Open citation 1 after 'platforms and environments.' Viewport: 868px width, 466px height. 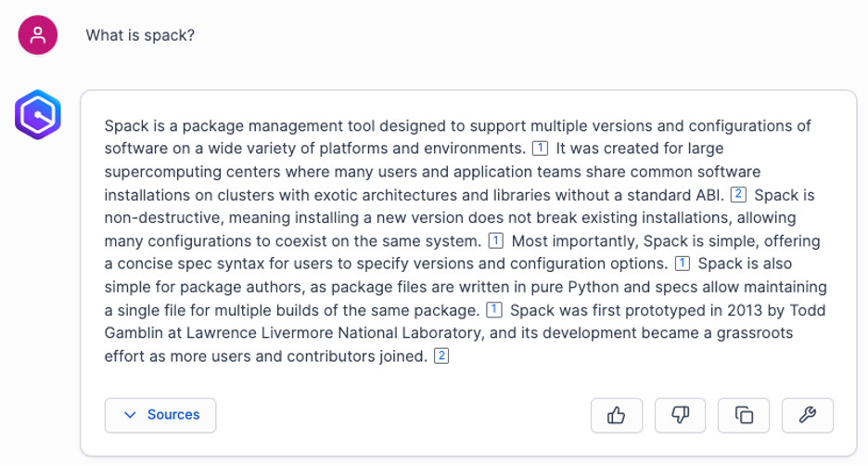(x=540, y=149)
